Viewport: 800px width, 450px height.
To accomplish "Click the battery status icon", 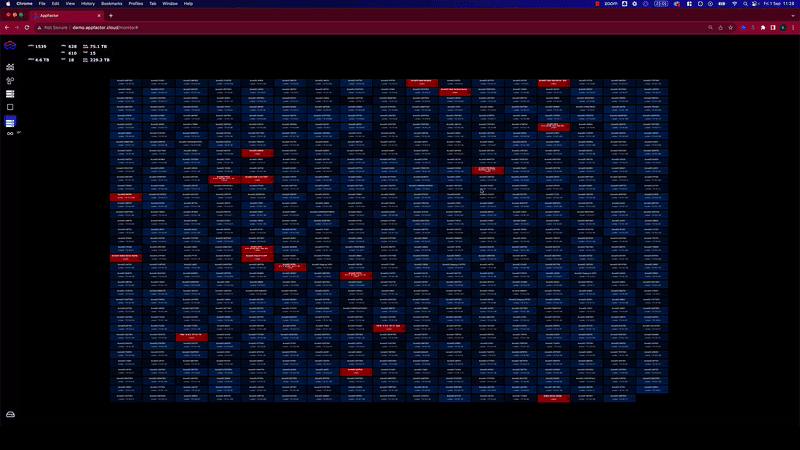I will click(x=722, y=4).
